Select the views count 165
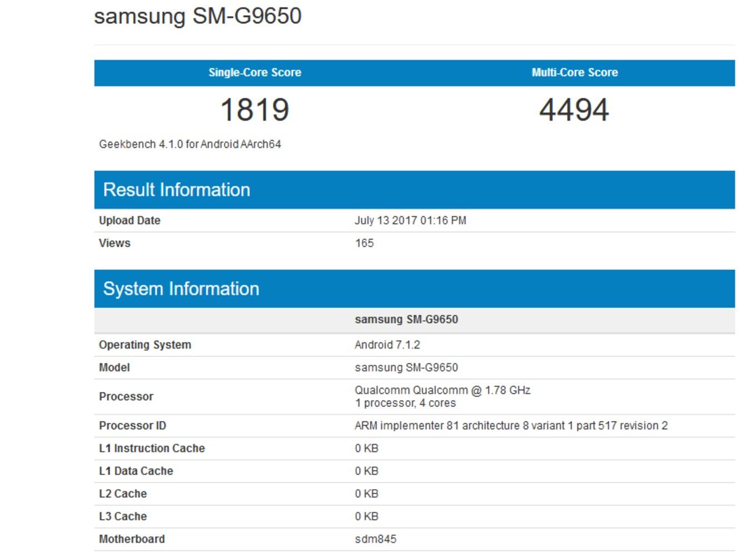 click(x=364, y=243)
